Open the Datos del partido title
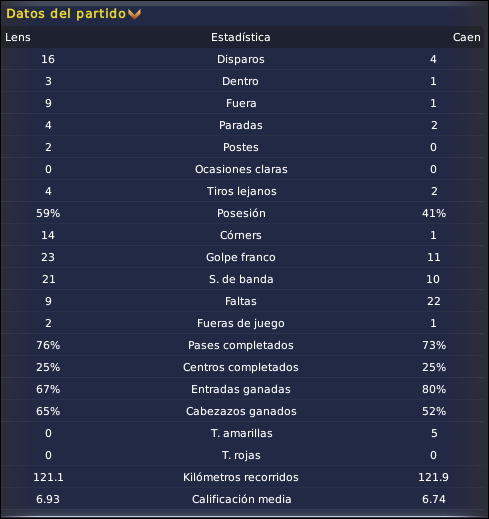The width and height of the screenshot is (489, 519). 66,14
